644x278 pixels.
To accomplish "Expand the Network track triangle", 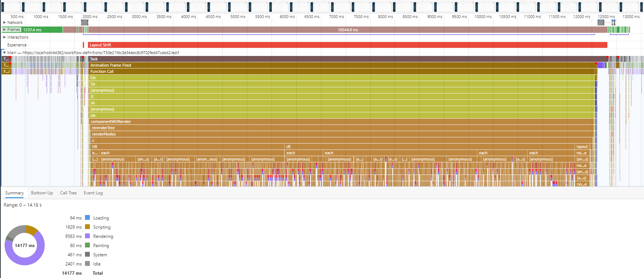I will [4, 22].
